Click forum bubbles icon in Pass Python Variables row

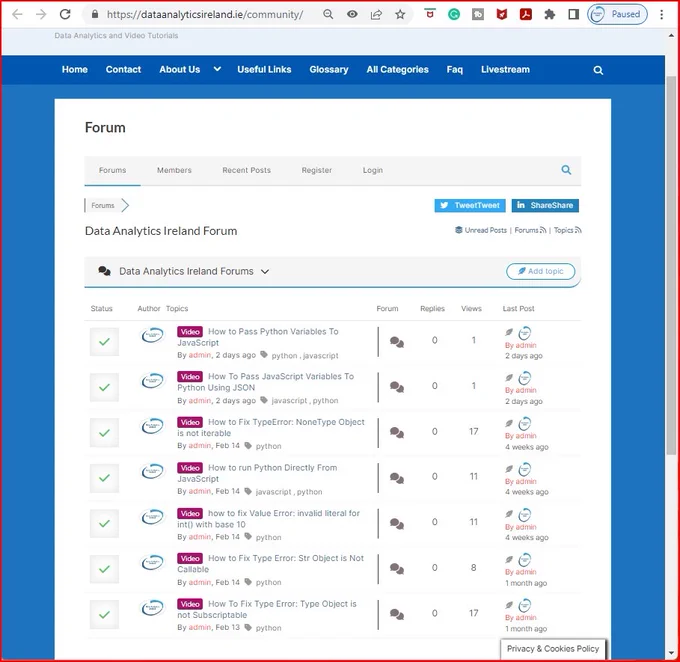coord(397,342)
